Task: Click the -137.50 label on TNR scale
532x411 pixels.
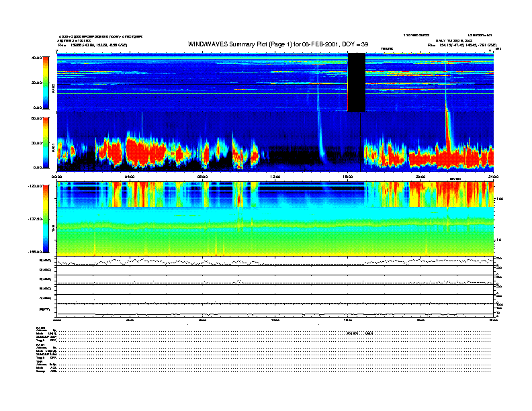Action: tap(36, 219)
